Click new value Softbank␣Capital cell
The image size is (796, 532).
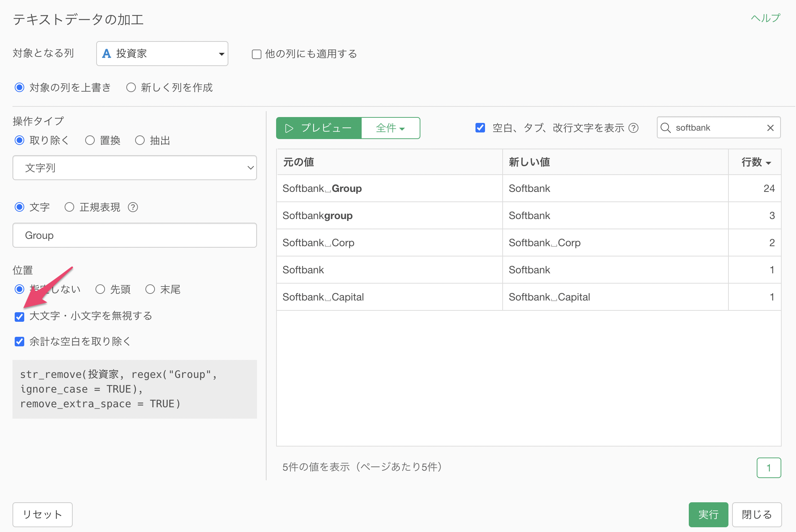click(x=615, y=297)
